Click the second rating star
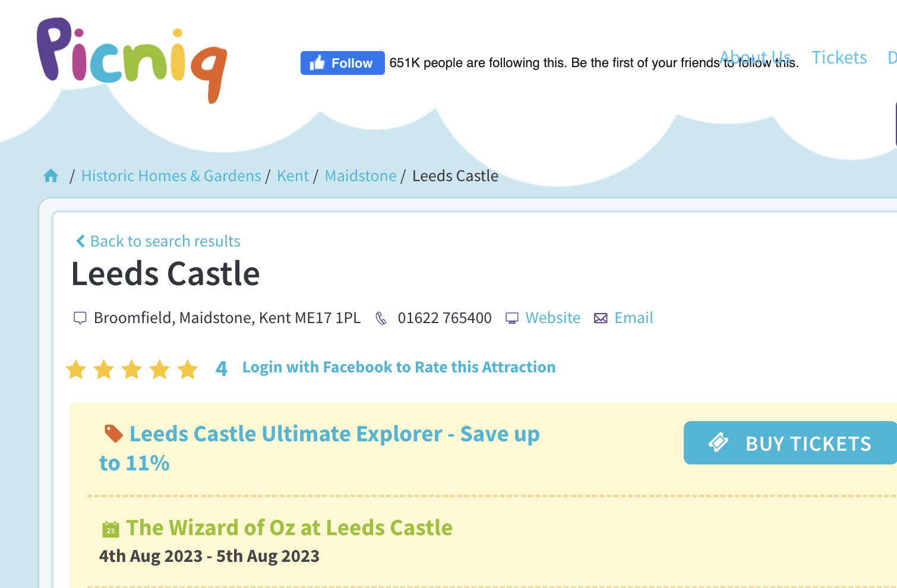 coord(104,369)
